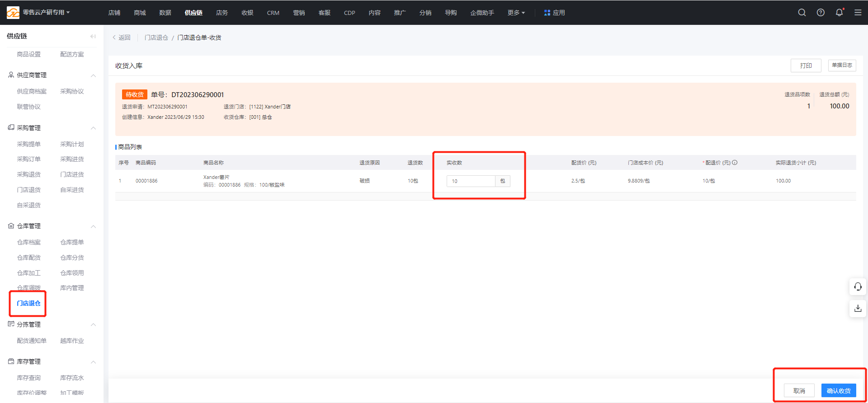Open the 营销 top menu
The width and height of the screenshot is (868, 403).
click(x=299, y=13)
